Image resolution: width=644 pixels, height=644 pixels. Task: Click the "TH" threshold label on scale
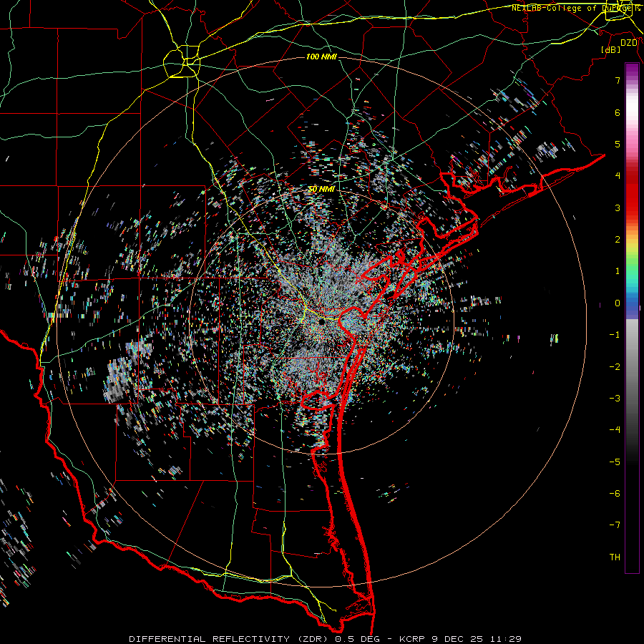click(x=615, y=557)
